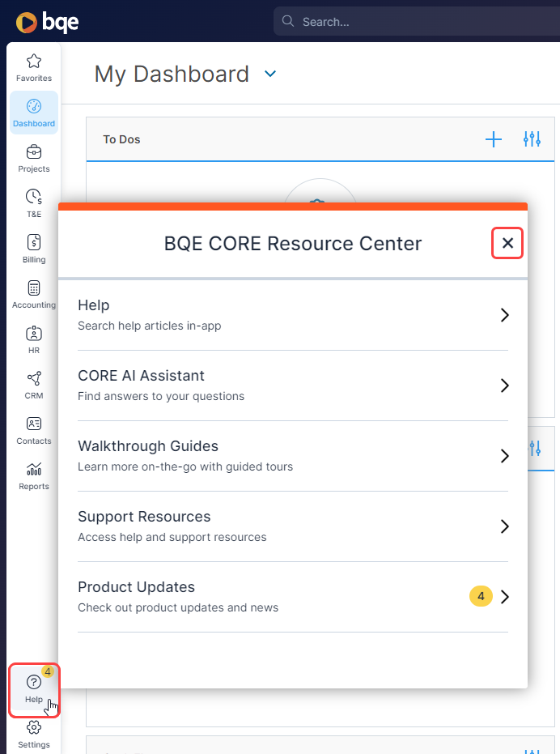The width and height of the screenshot is (560, 754).
Task: Click 'Check out product updates and news'
Action: point(178,607)
